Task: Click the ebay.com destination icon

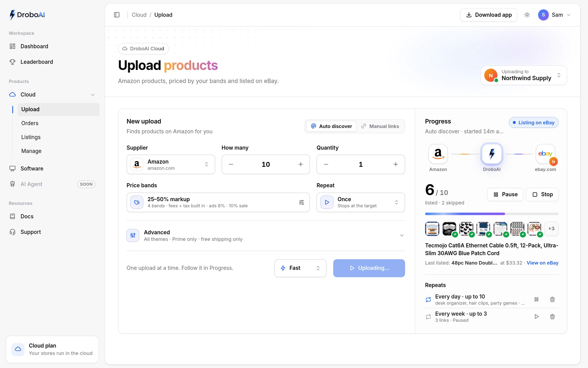Action: (545, 154)
